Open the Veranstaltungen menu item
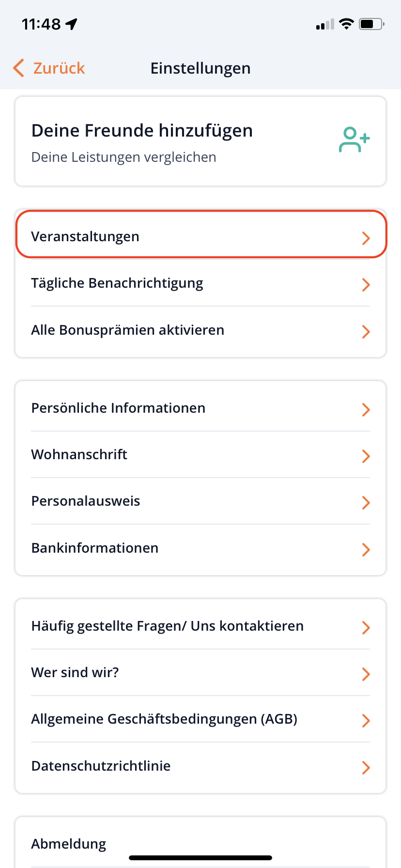This screenshot has width=401, height=868. click(85, 237)
